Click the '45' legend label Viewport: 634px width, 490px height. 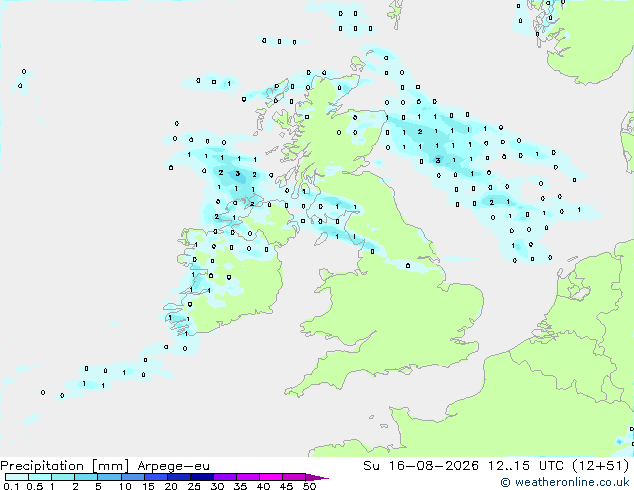click(286, 486)
